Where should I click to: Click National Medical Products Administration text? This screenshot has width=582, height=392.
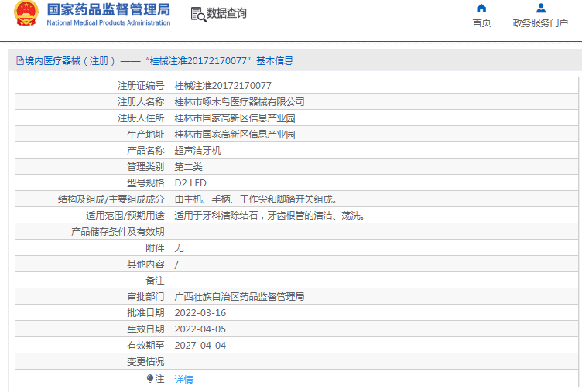(108, 22)
